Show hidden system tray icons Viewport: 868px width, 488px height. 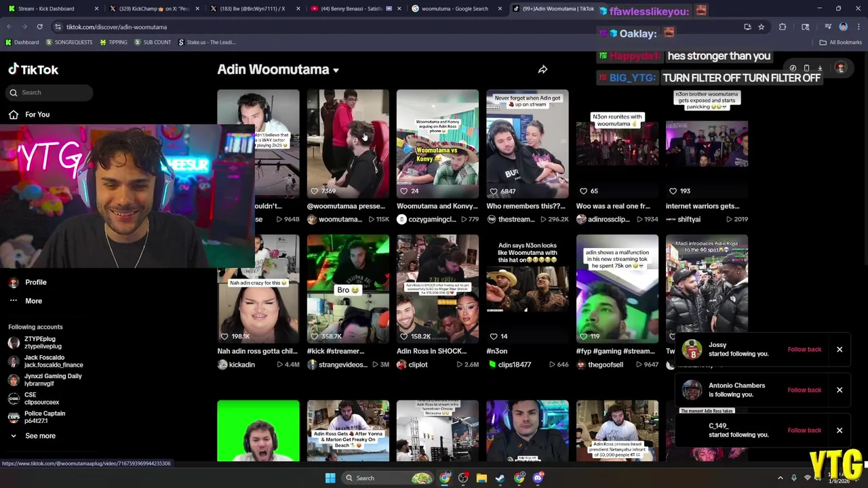point(780,478)
